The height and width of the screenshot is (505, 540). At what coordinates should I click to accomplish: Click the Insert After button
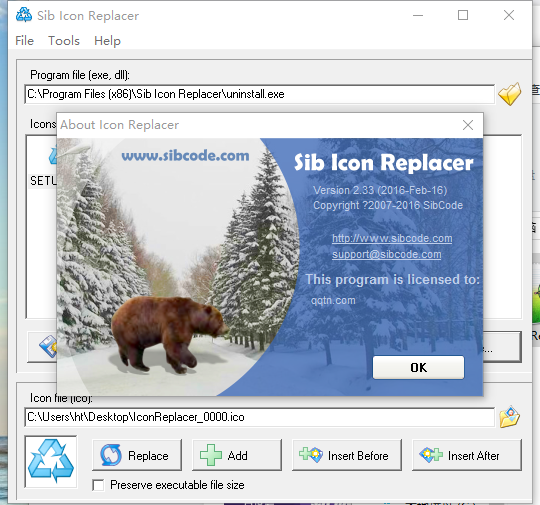pos(467,455)
